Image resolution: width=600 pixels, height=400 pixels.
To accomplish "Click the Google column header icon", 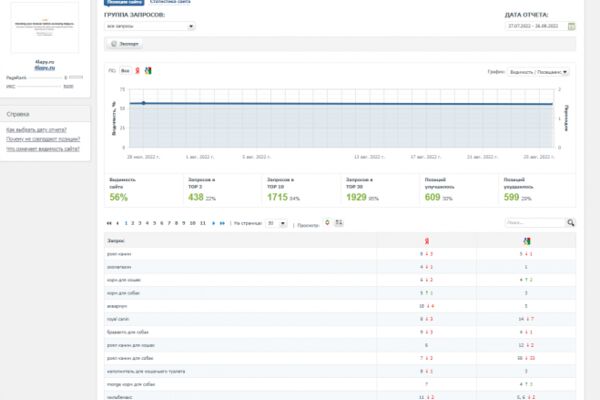I will click(x=527, y=241).
